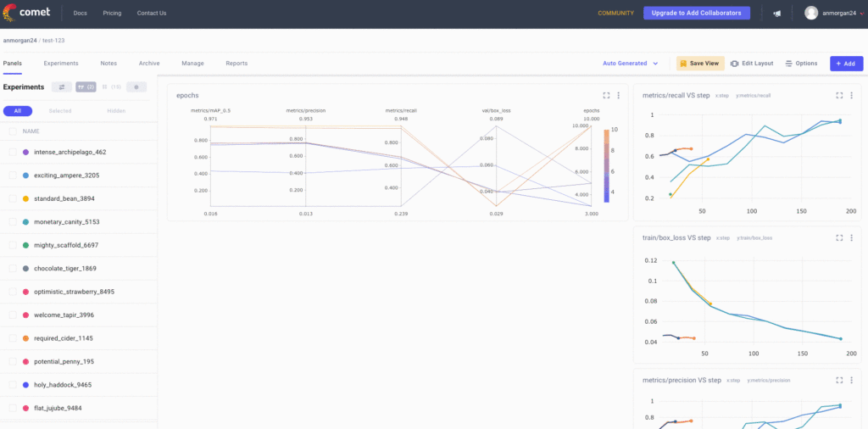Check the intense_archipelago_462 checkbox
Screen dimensions: 868x429
point(12,152)
